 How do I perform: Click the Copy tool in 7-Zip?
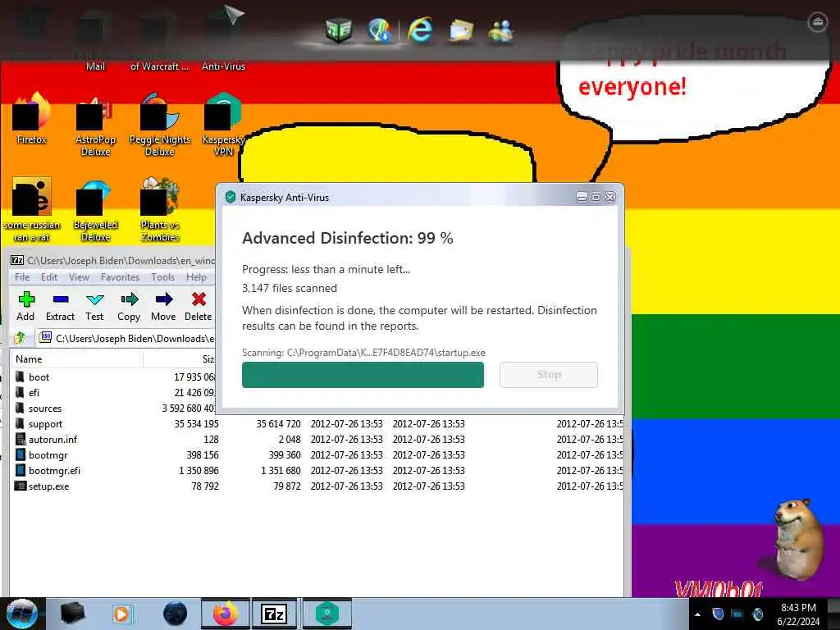coord(129,307)
